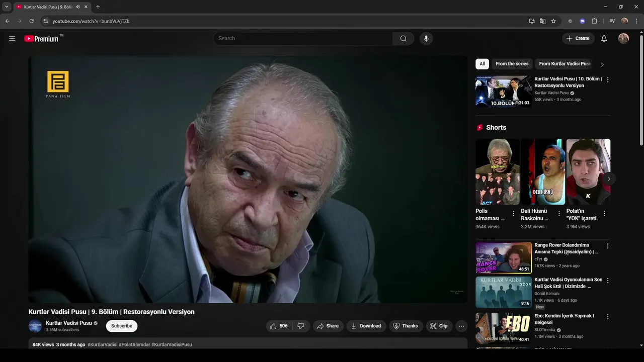Open YouTube account avatar menu
The image size is (644, 362).
(623, 38)
